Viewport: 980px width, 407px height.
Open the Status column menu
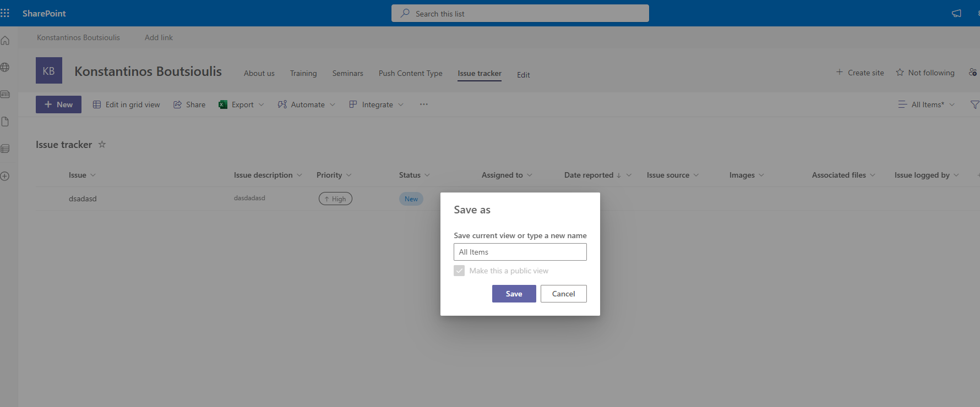tap(415, 175)
